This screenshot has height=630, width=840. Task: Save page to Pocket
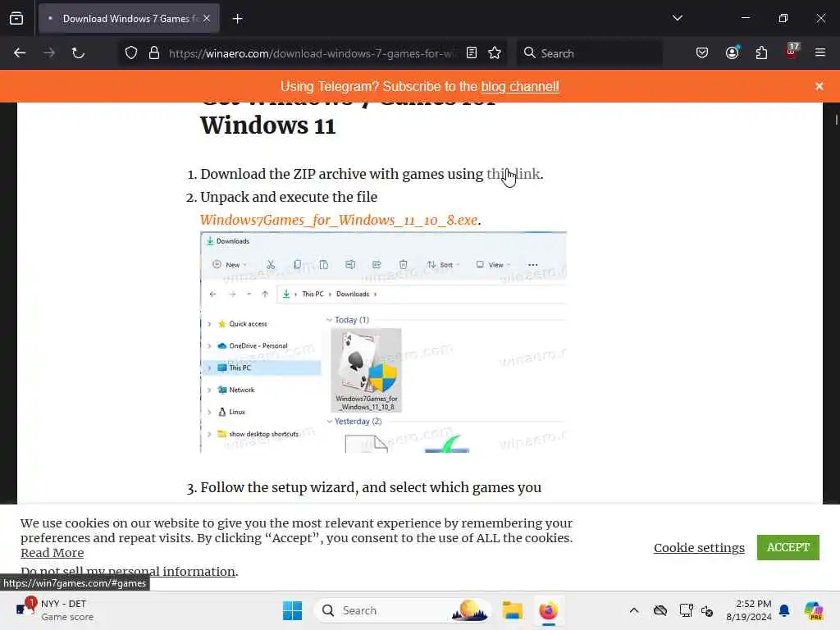[702, 53]
